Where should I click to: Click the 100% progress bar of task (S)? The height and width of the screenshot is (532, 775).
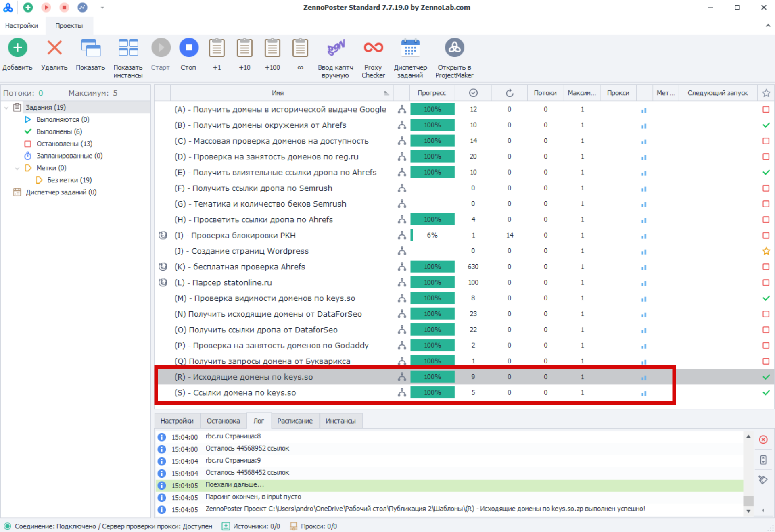[432, 392]
